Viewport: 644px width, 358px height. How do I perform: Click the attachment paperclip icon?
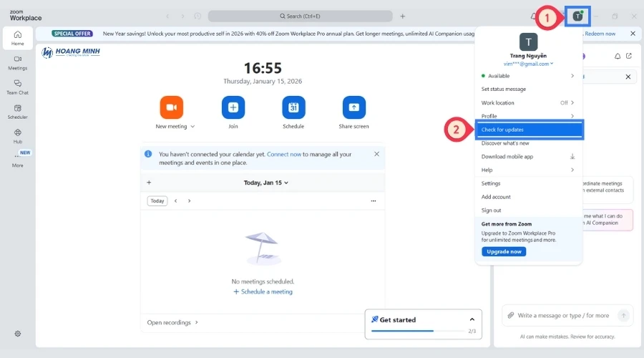click(x=510, y=315)
